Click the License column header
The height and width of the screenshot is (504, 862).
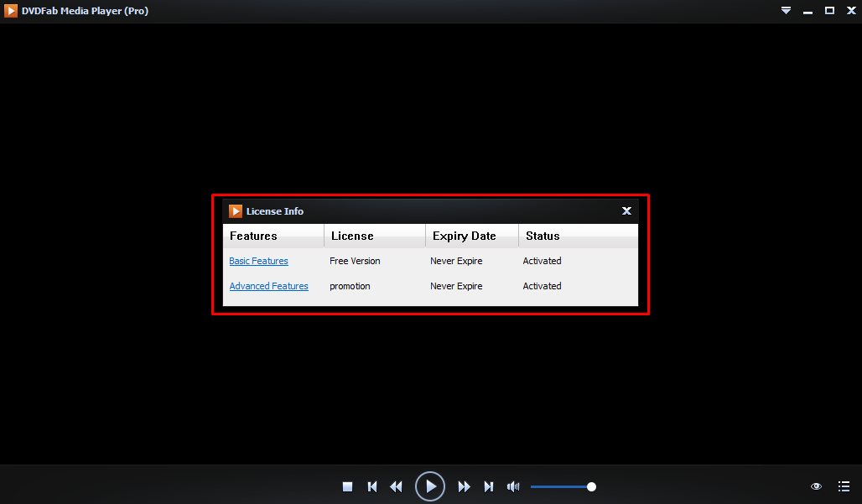coord(374,236)
